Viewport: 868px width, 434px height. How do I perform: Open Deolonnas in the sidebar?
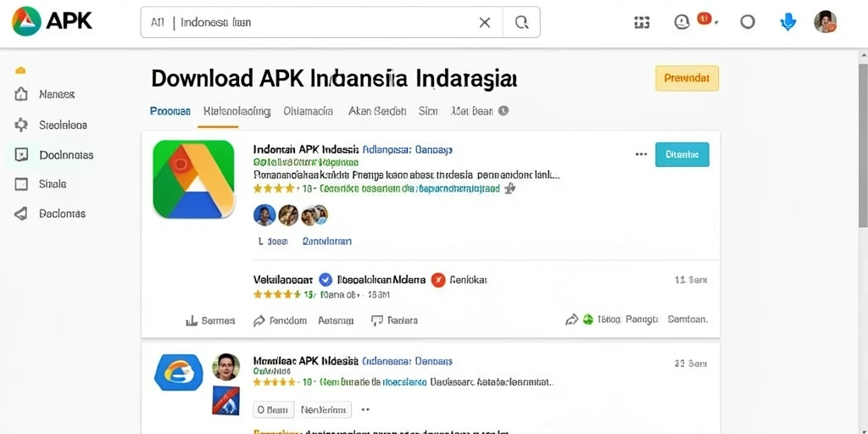pos(62,214)
